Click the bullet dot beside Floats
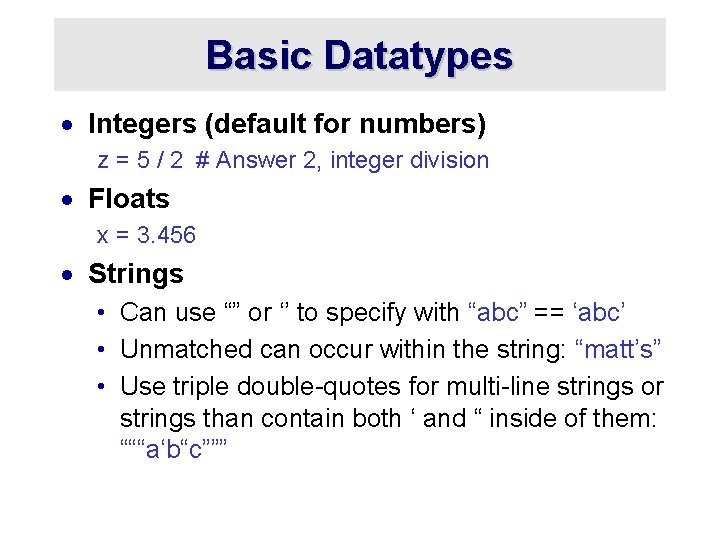This screenshot has height=540, width=720. (67, 200)
